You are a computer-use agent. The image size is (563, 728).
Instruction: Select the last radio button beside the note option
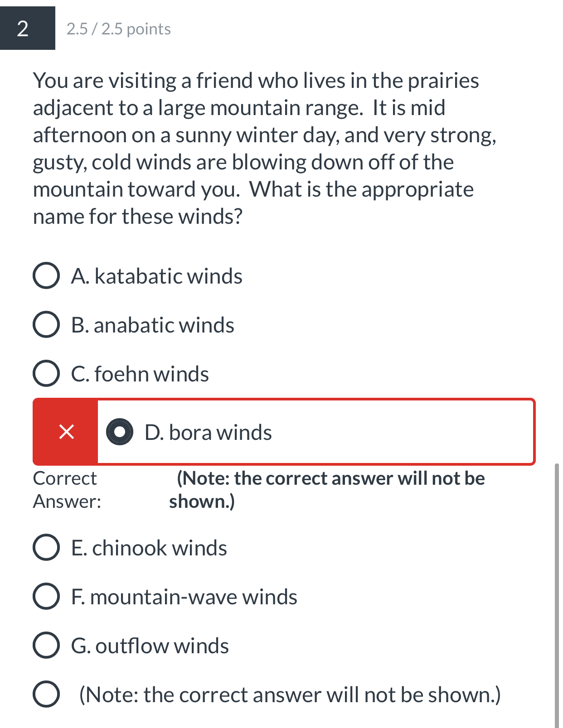tap(46, 694)
